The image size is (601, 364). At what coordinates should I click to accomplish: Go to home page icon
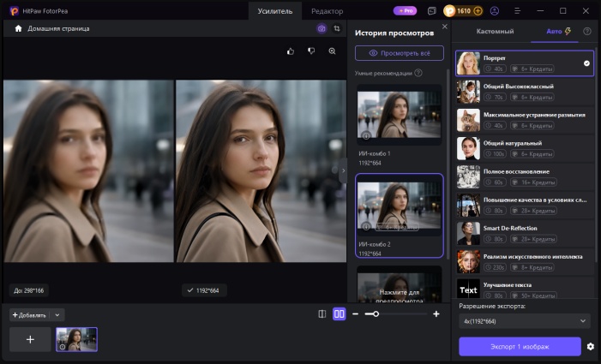(x=18, y=29)
